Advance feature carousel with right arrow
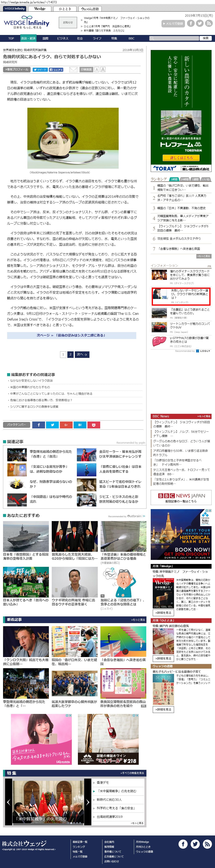215x868 pixels. [87, 802]
